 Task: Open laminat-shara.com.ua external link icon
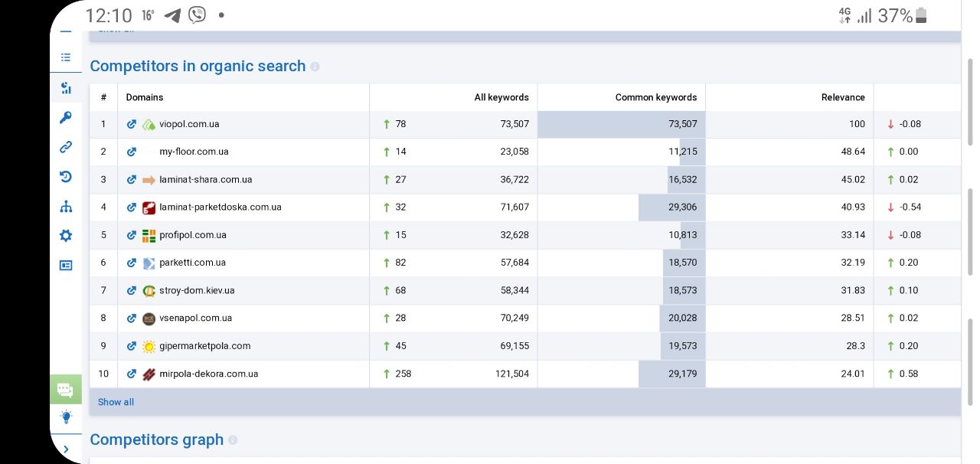132,180
